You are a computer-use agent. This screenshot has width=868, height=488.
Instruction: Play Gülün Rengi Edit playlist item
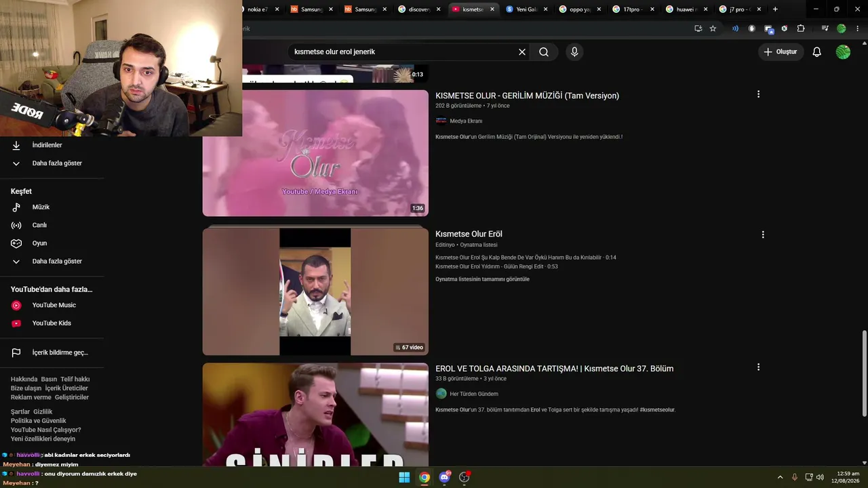[496, 266]
